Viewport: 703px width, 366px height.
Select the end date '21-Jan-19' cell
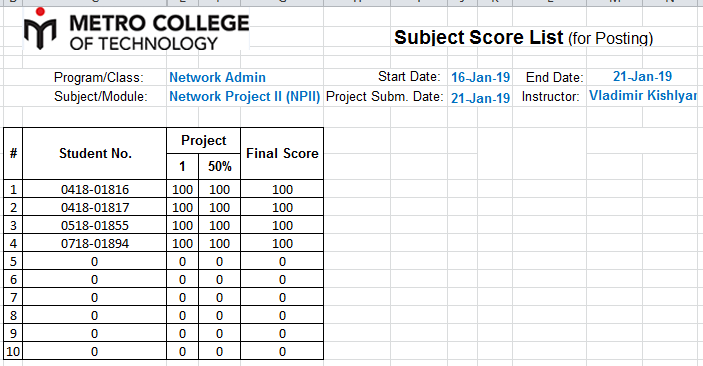(x=642, y=77)
